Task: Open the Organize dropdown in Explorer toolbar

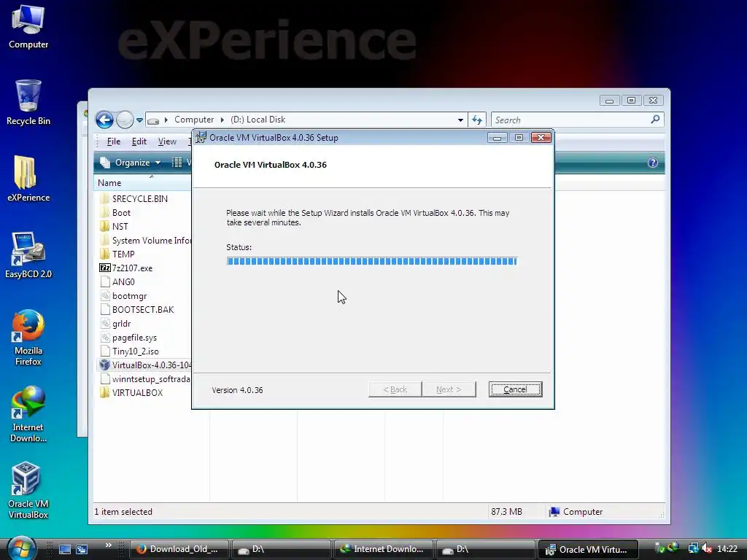Action: pyautogui.click(x=131, y=163)
